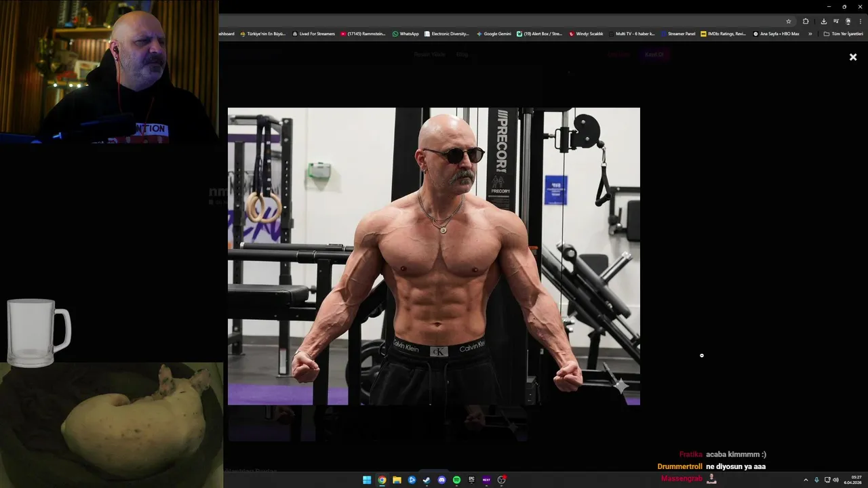The image size is (868, 488).
Task: Open the Electronic Diversity bookmark
Action: [x=447, y=34]
